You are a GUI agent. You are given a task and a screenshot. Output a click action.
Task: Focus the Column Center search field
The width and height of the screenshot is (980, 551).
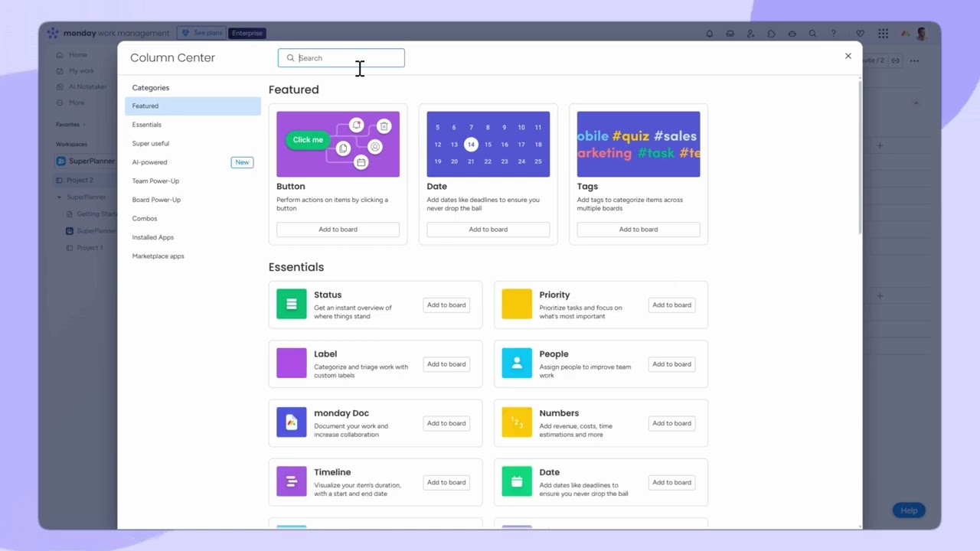(341, 58)
